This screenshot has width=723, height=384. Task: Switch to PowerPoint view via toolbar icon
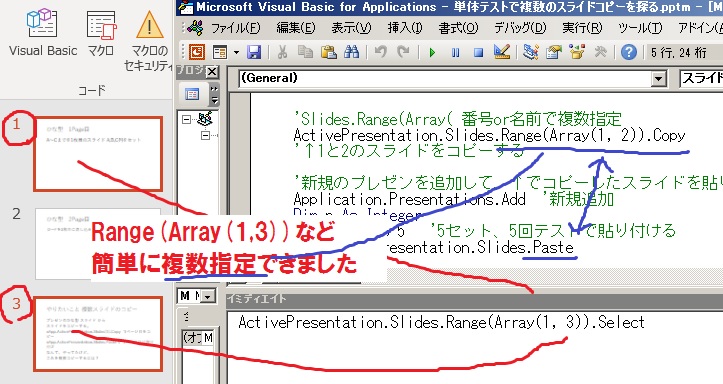point(197,53)
